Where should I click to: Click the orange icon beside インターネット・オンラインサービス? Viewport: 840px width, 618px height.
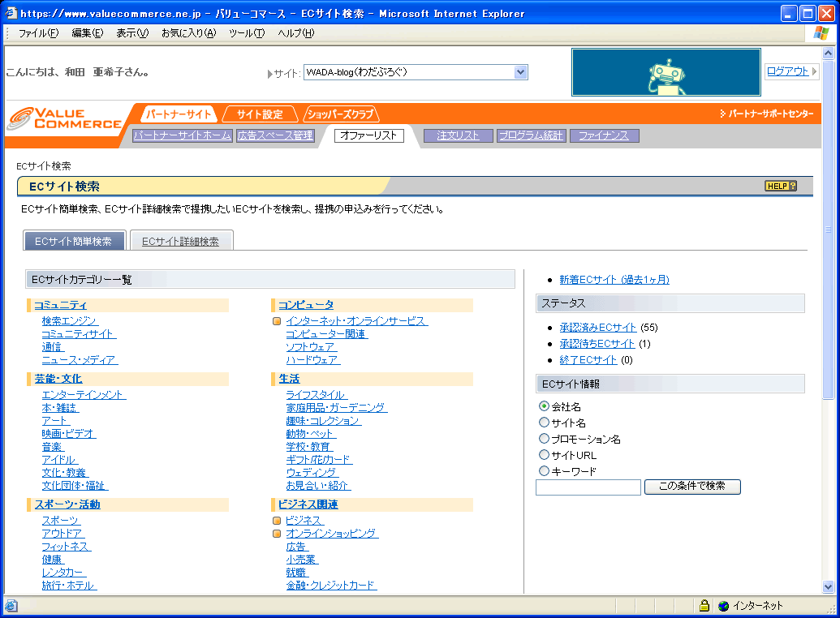pyautogui.click(x=277, y=321)
